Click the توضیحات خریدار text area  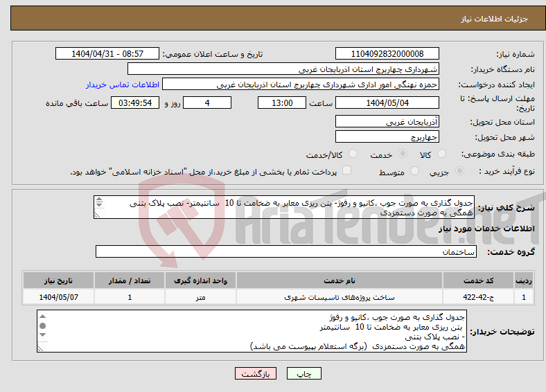tap(252, 331)
